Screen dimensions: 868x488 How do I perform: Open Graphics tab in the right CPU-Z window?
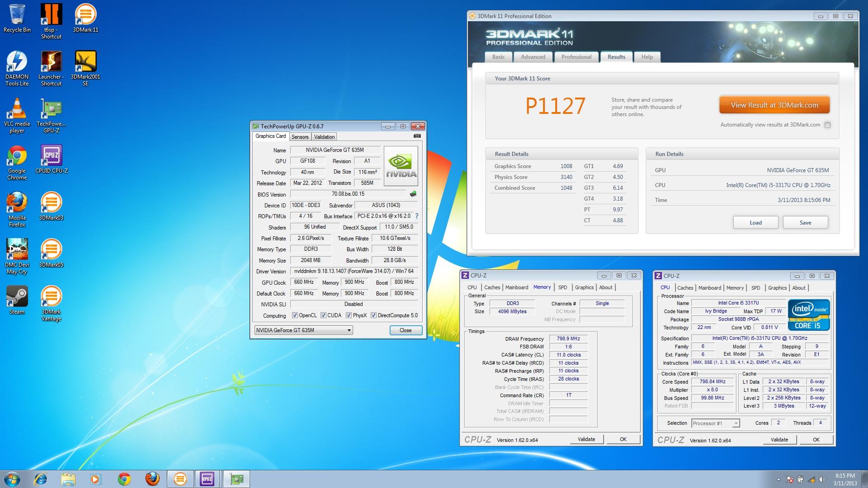pyautogui.click(x=777, y=288)
